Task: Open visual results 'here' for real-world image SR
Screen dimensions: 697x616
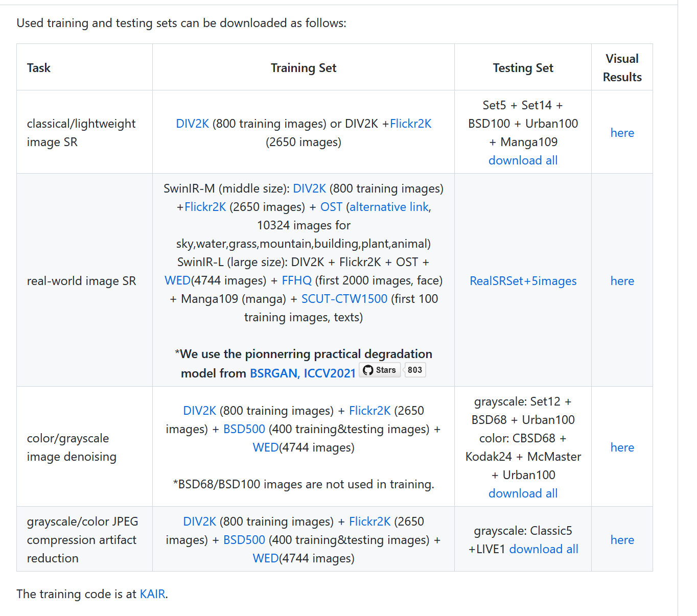Action: (622, 281)
